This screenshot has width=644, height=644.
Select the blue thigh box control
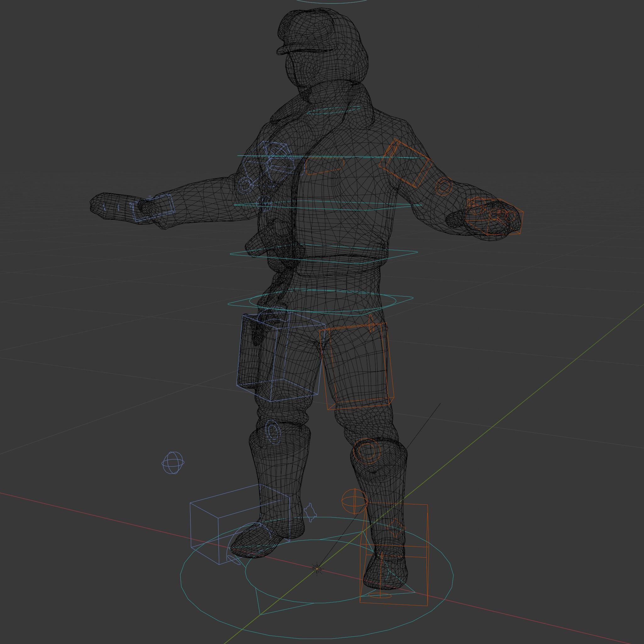[x=281, y=357]
